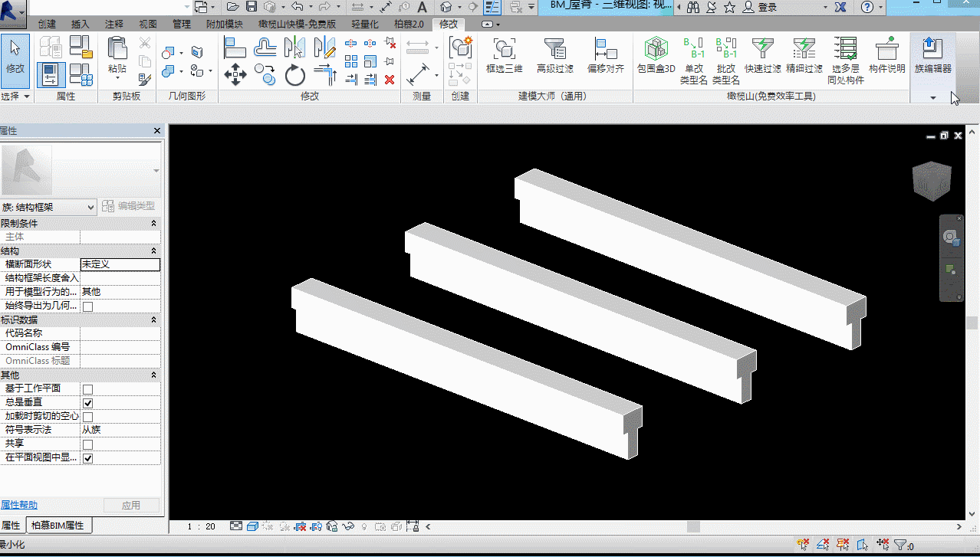Click the 偏移对齐 tool
This screenshot has height=557, width=980.
[x=606, y=55]
